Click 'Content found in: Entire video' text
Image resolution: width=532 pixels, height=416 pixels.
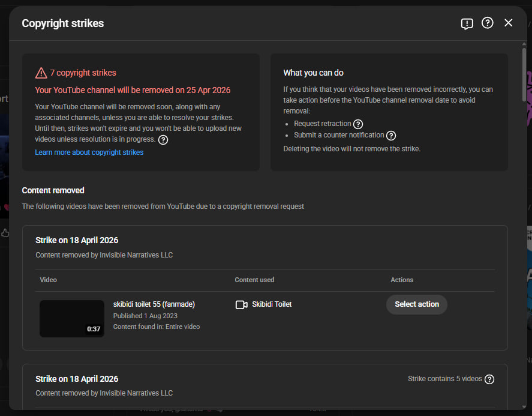(157, 327)
